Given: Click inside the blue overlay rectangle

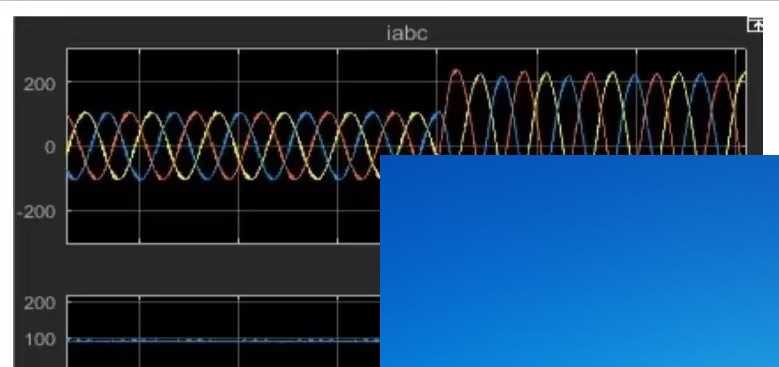Looking at the screenshot, I should [579, 261].
